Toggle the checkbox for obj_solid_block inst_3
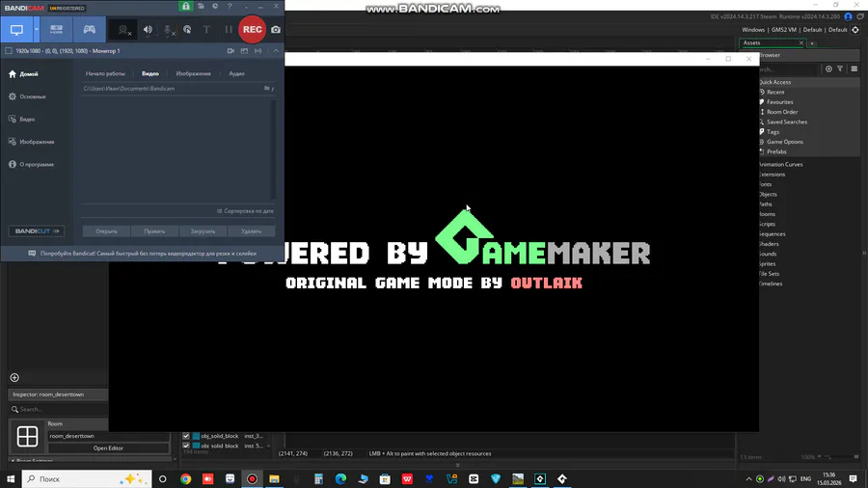Image resolution: width=868 pixels, height=488 pixels. tap(186, 436)
